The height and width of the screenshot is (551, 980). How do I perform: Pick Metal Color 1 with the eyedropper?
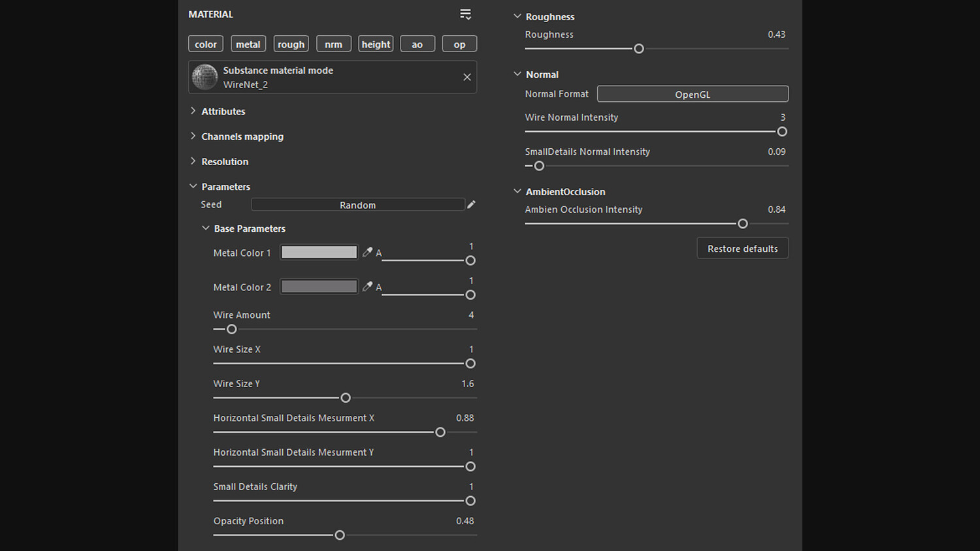tap(367, 252)
